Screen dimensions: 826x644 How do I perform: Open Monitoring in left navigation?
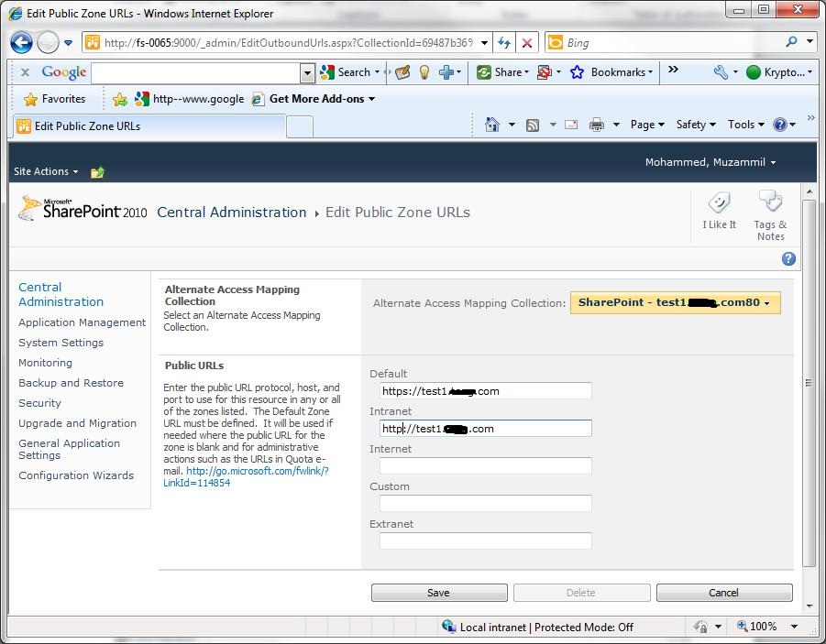45,363
